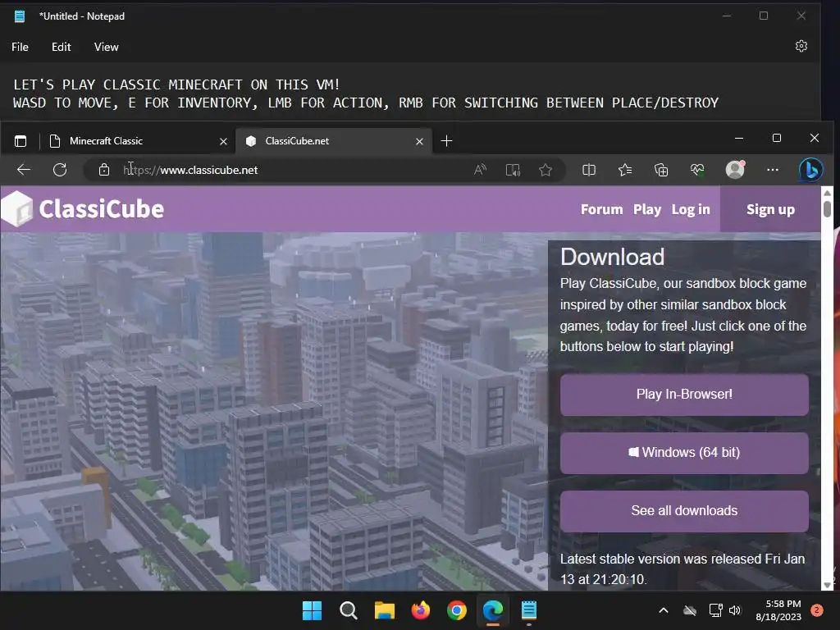
Task: Click Play In-Browser! button
Action: (x=684, y=395)
